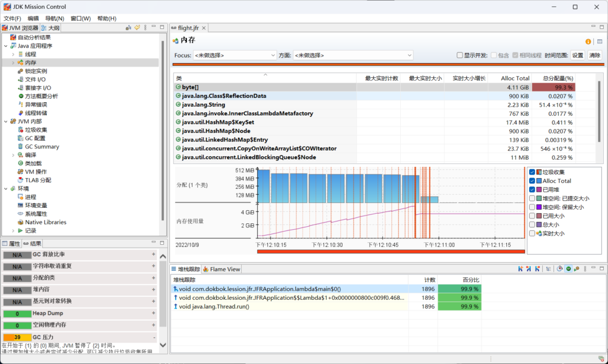Click the clock-style icon in the stack trace toolbar

pos(559,268)
